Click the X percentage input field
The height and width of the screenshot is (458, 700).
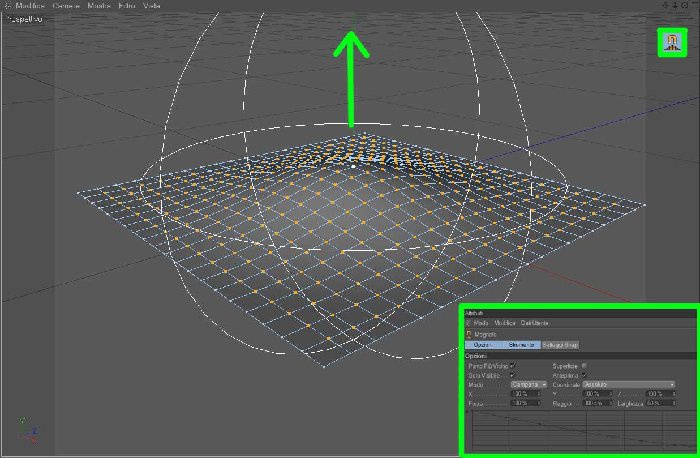pyautogui.click(x=523, y=394)
